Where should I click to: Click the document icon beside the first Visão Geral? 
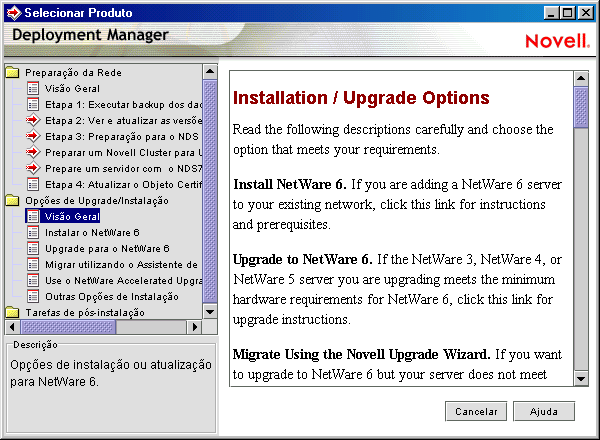tap(33, 88)
